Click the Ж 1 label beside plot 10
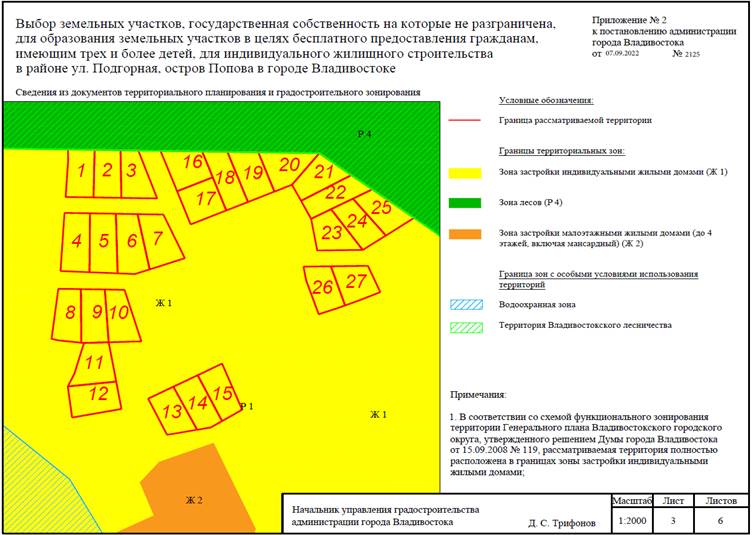Image resolution: width=752 pixels, height=535 pixels. [x=164, y=303]
